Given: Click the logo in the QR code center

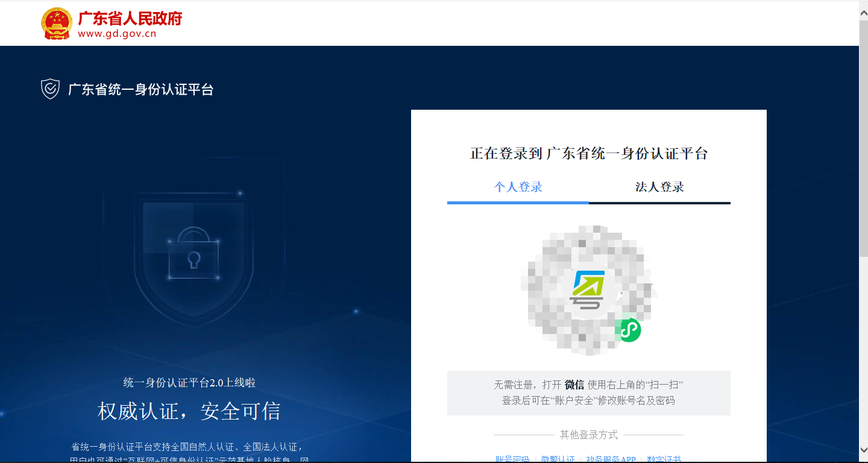Looking at the screenshot, I should coord(588,290).
